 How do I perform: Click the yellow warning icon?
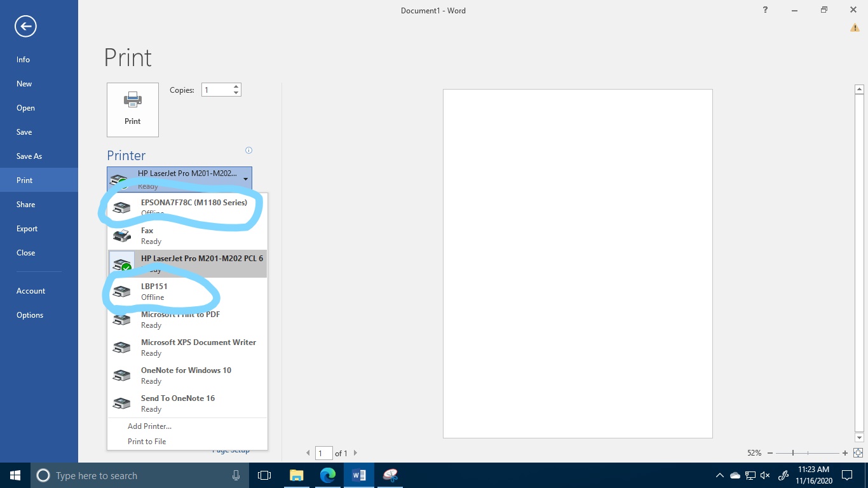point(855,27)
